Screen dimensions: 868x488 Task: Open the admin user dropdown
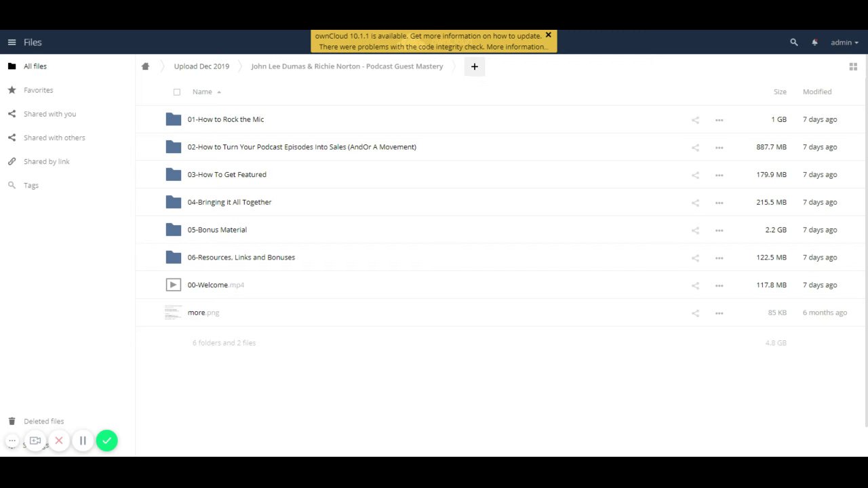(x=844, y=42)
